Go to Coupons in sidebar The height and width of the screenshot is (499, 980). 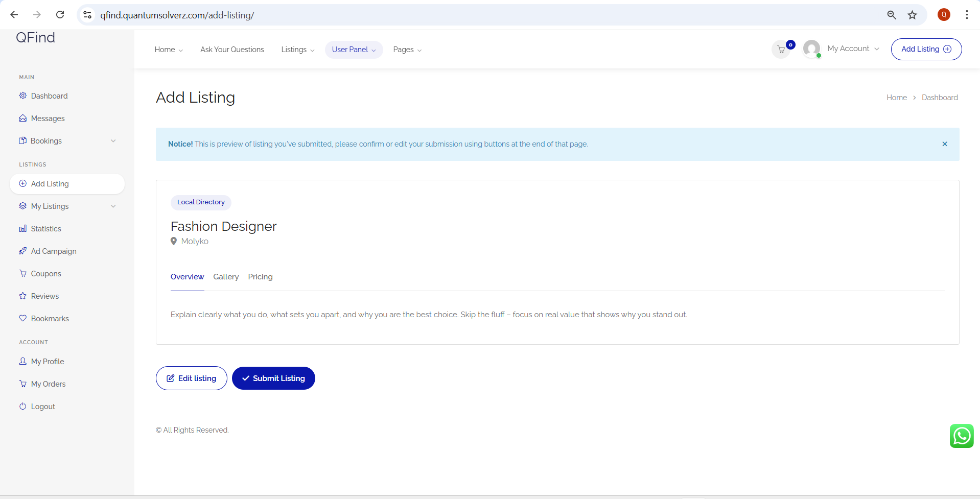(45, 274)
